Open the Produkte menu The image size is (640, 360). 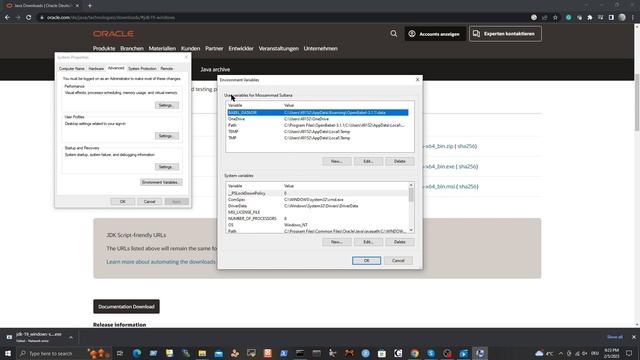(104, 48)
